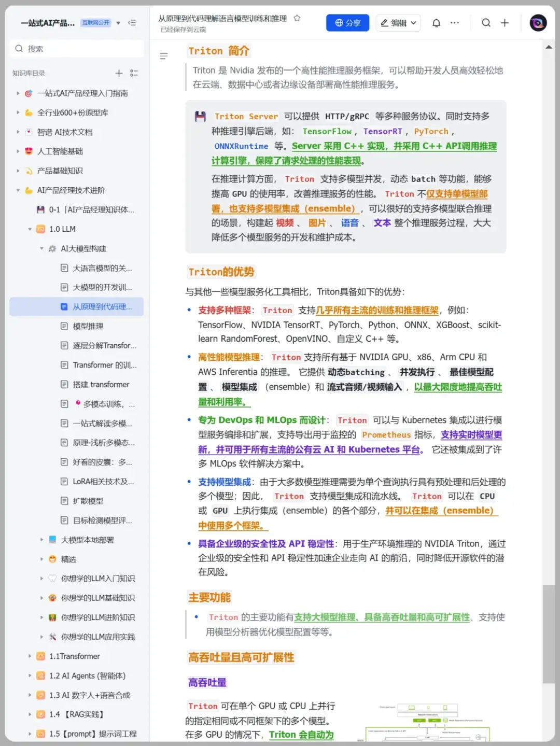This screenshot has width=560, height=746.
Task: Show the document outline icon
Action: [164, 56]
